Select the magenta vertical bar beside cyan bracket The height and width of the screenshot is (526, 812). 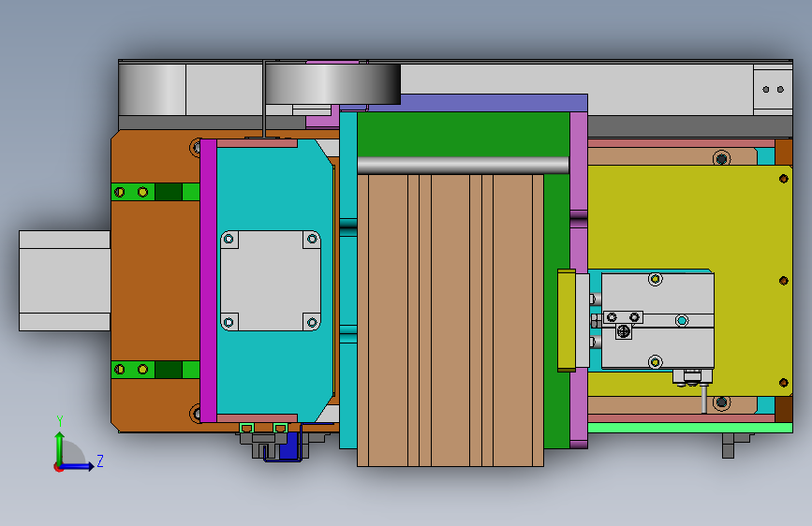[208, 281]
